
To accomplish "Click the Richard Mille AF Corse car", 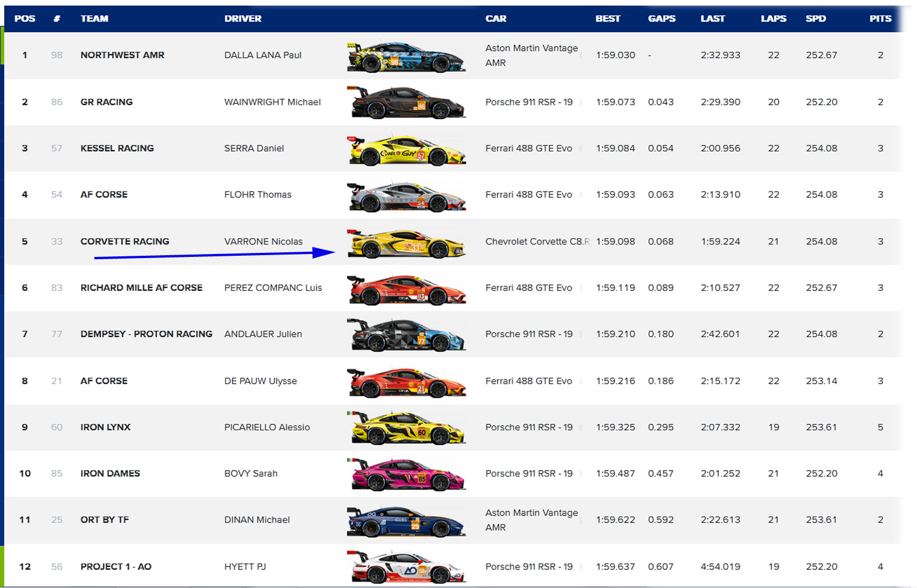I will click(406, 289).
